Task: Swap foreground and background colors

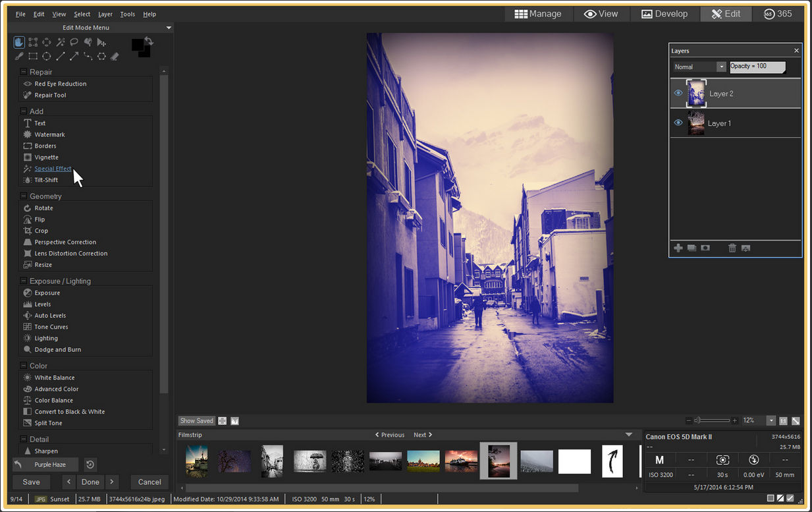Action: pos(149,42)
